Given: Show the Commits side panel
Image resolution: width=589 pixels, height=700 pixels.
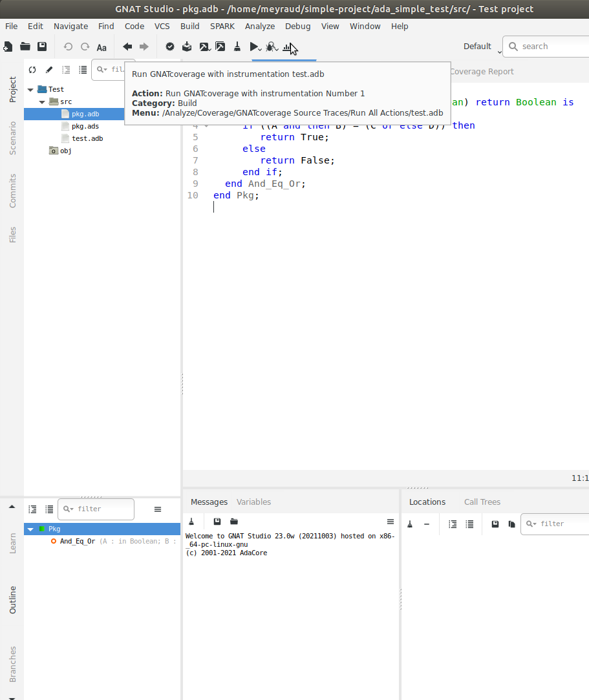Looking at the screenshot, I should (x=12, y=191).
